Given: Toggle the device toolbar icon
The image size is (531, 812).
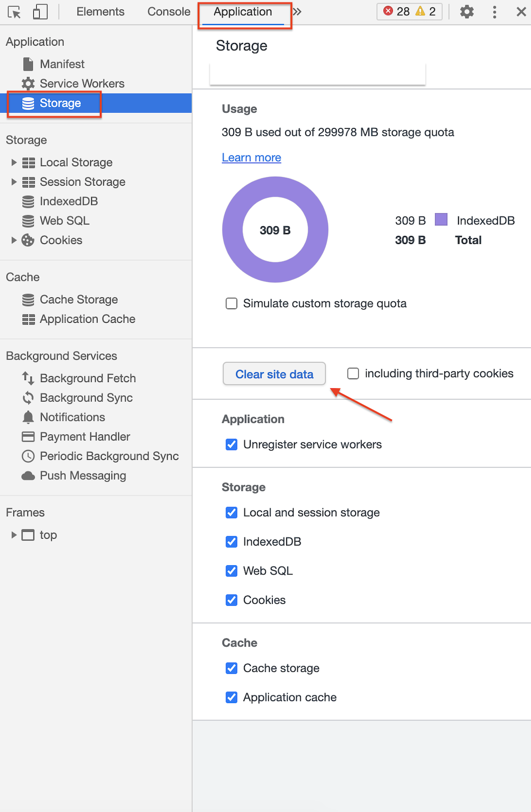Looking at the screenshot, I should (x=40, y=12).
